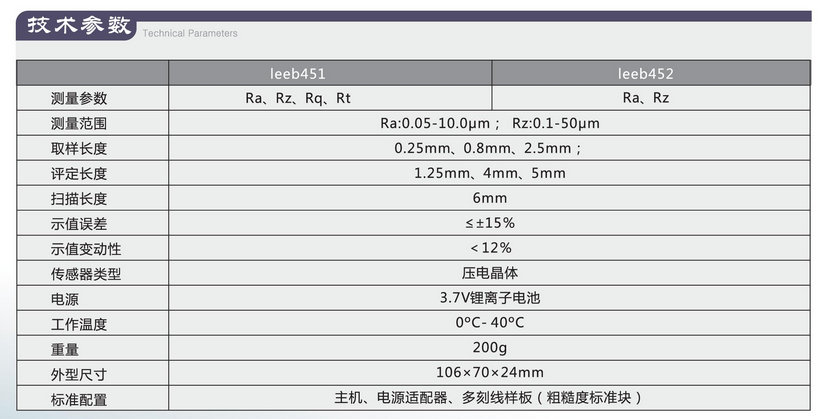Click the 传感器类型 row label
Image resolution: width=822 pixels, height=419 pixels.
pyautogui.click(x=85, y=274)
